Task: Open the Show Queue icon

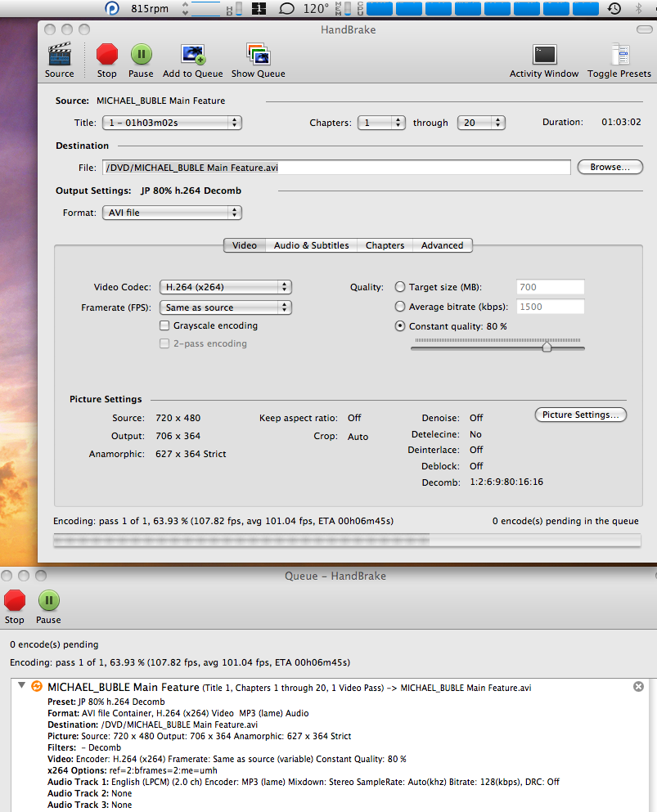Action: tap(258, 54)
